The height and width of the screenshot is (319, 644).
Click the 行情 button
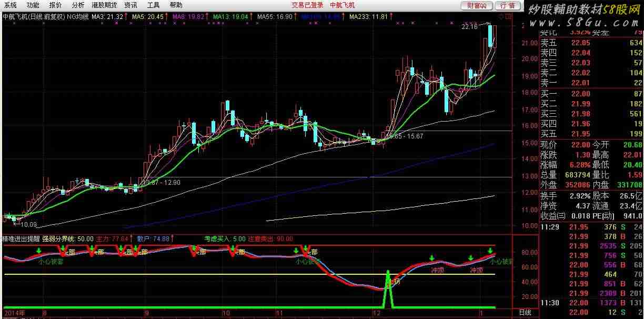508,5
